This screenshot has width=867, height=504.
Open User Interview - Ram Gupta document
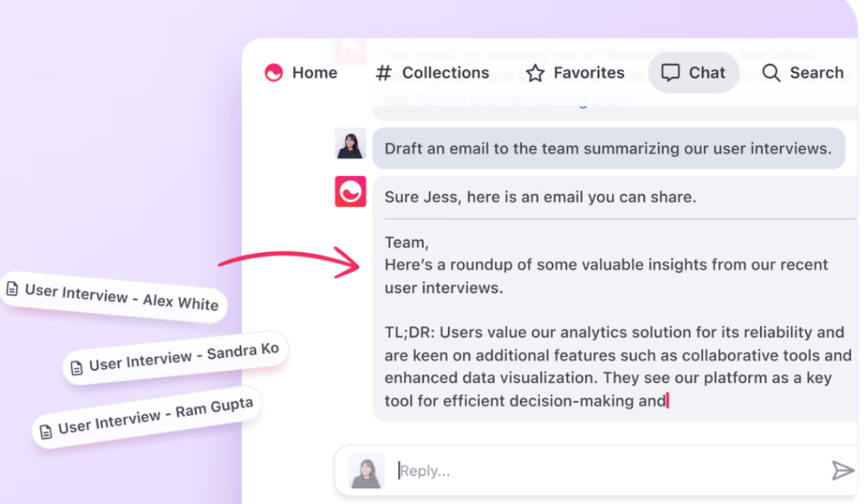tap(147, 417)
